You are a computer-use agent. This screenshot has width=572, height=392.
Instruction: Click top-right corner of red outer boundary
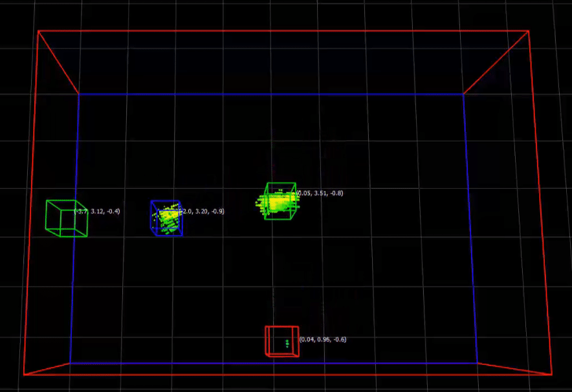[x=529, y=31]
